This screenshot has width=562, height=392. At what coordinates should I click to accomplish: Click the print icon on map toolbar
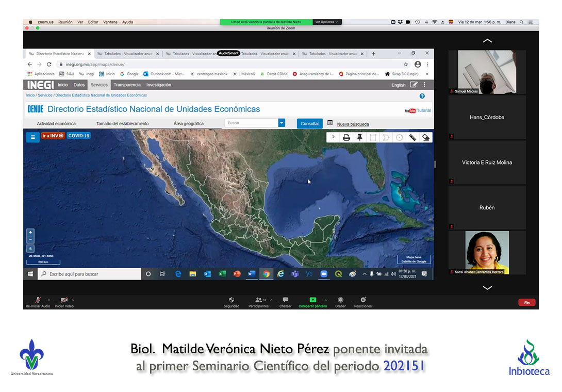click(x=346, y=137)
